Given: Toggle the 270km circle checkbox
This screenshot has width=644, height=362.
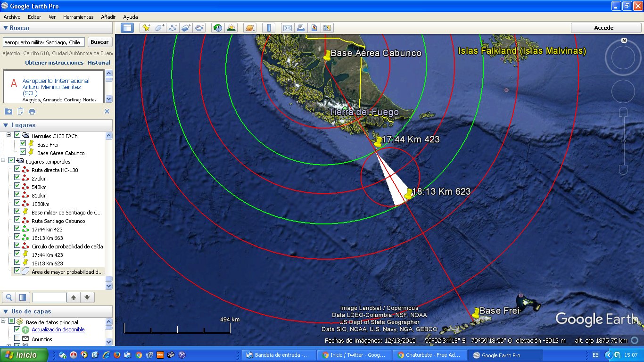Looking at the screenshot, I should (17, 178).
